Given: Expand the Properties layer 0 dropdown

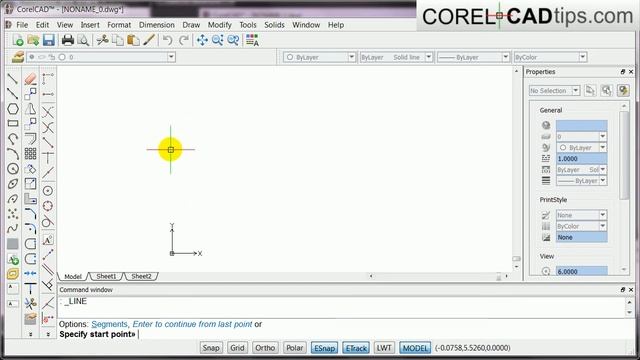Looking at the screenshot, I should click(602, 136).
